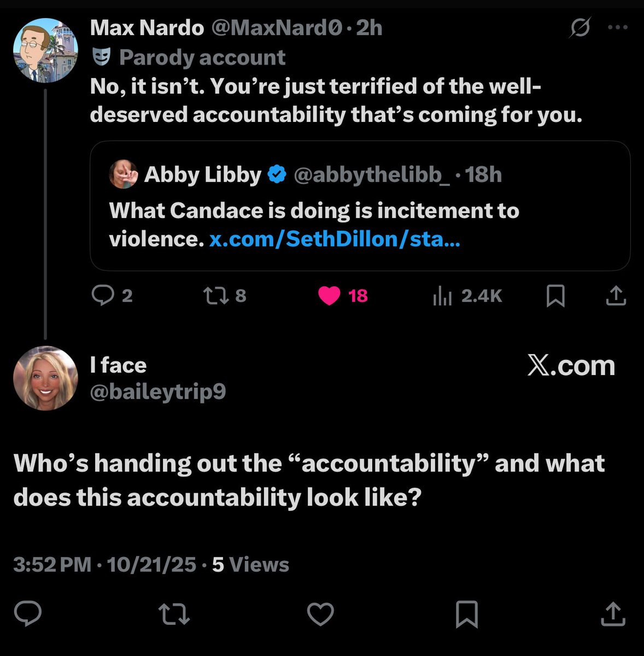Open I face's profile picture
Screen dimensions: 644x656
click(46, 378)
